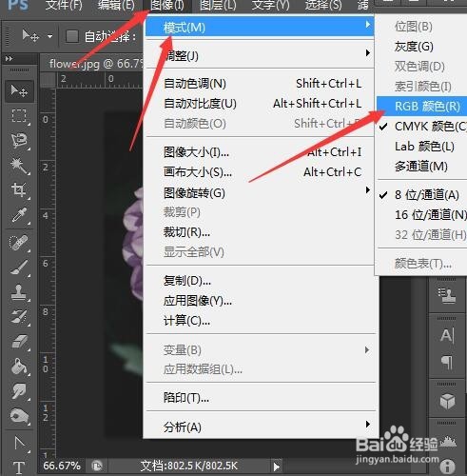467x476 pixels.
Task: Open the 3D panel cube icon
Action: [447, 402]
